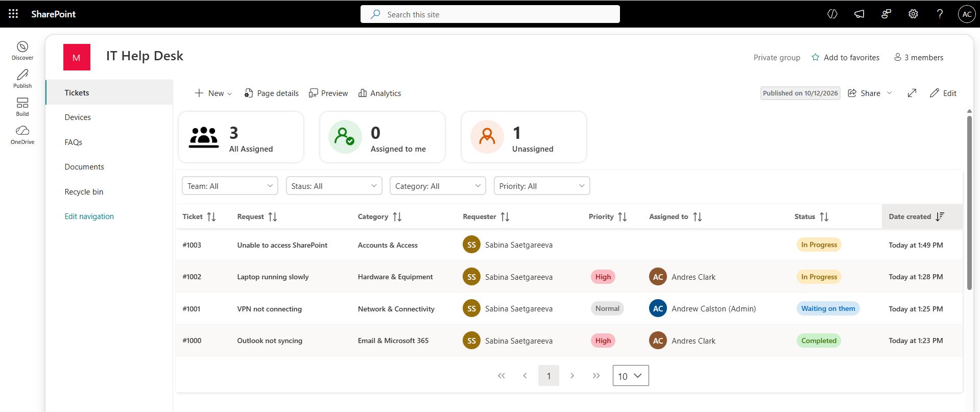The image size is (980, 412).
Task: Expand the Staus: All filter dropdown
Action: point(334,186)
